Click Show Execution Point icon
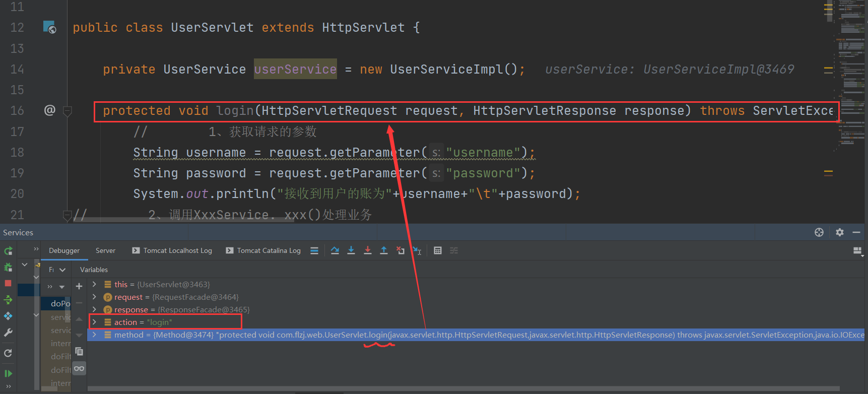Image resolution: width=868 pixels, height=394 pixels. tap(314, 250)
